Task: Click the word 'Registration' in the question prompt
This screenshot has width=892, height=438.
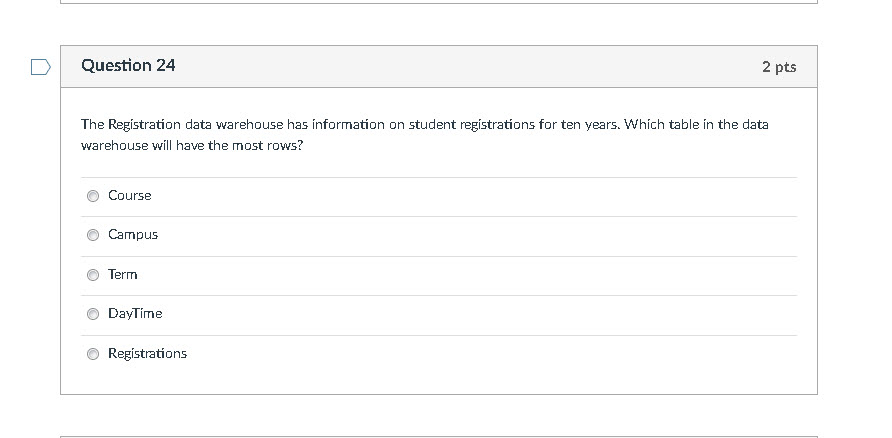Action: click(144, 125)
